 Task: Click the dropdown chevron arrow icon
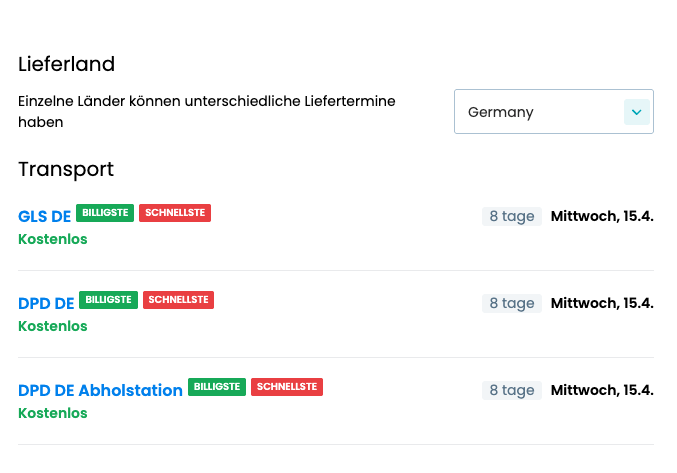(636, 112)
